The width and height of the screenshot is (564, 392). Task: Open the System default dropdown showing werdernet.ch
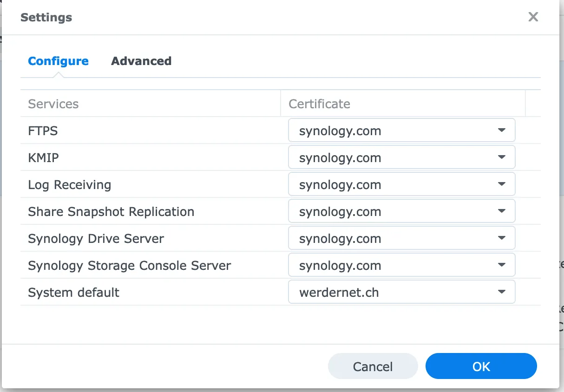click(x=401, y=292)
